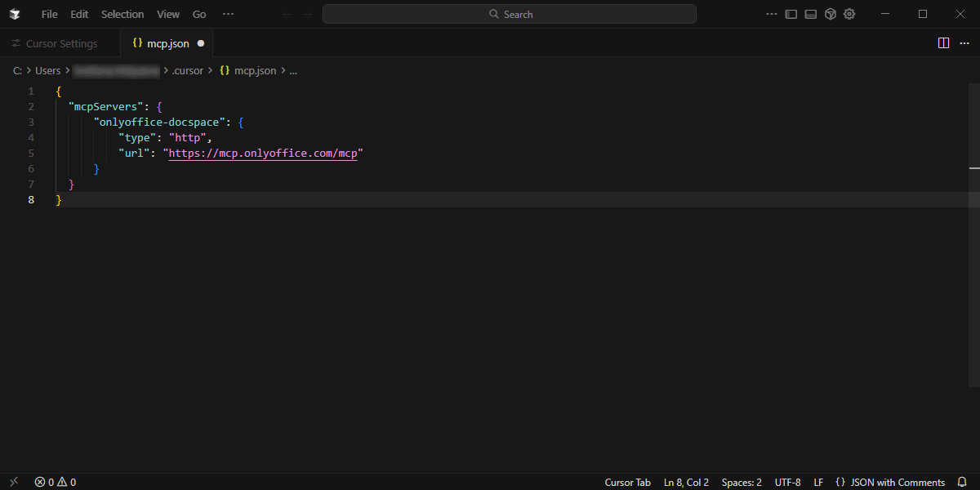Toggle the split editor layout icon
The width and height of the screenshot is (980, 490).
(x=944, y=42)
